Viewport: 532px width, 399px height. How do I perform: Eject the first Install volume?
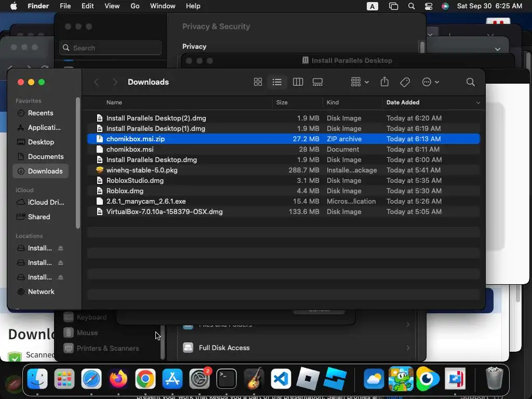coord(60,248)
